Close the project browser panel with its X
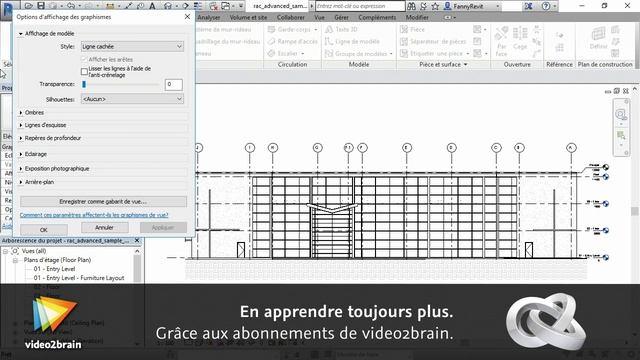This screenshot has width=640, height=360. pos(137,240)
